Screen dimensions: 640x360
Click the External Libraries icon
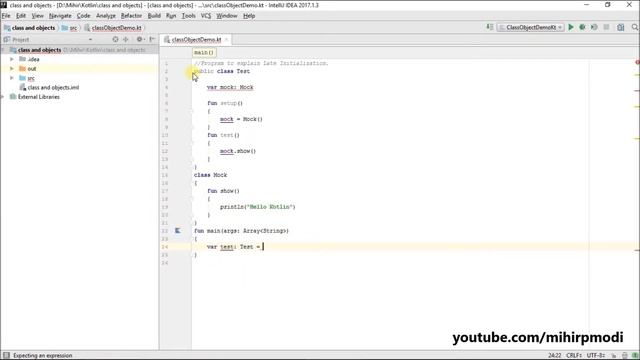[13, 97]
